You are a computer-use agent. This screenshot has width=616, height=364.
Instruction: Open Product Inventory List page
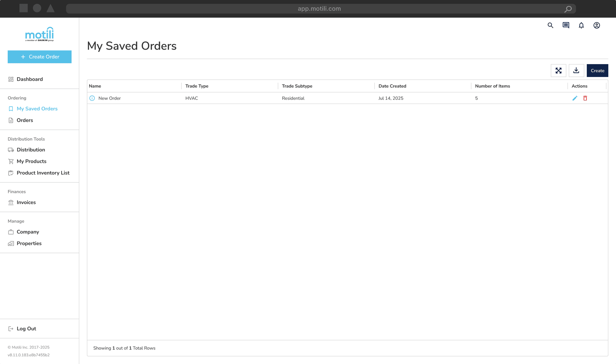click(x=43, y=173)
